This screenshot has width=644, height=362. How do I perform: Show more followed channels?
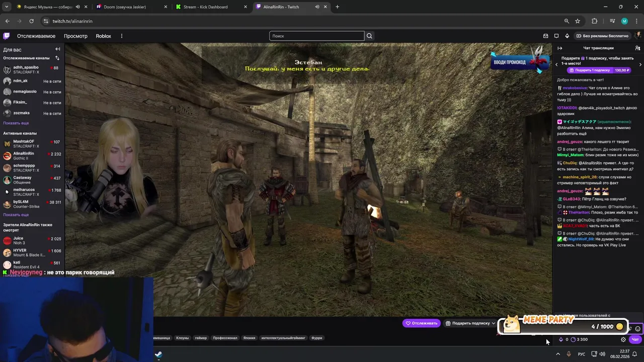16,123
